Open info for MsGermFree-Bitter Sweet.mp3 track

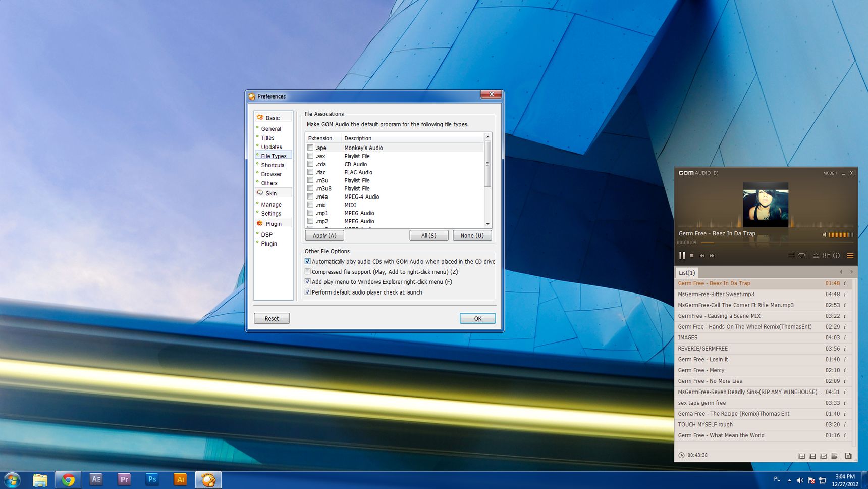point(845,294)
